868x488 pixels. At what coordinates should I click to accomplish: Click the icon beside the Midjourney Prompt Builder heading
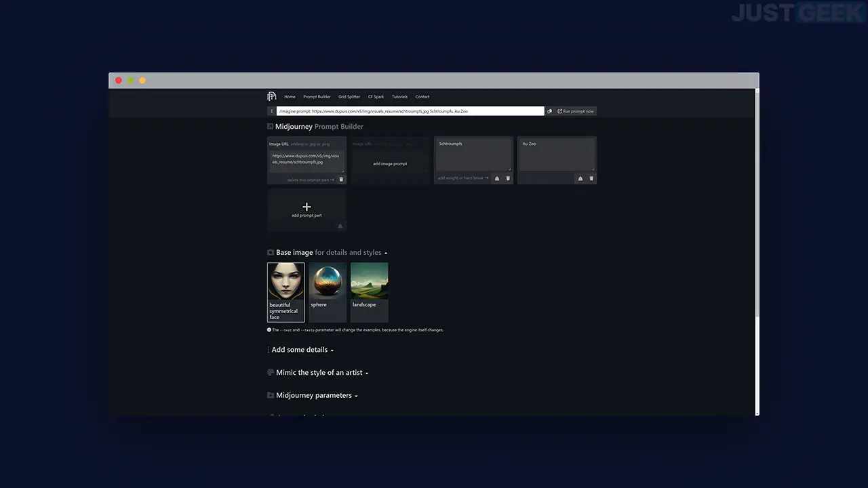click(x=270, y=126)
